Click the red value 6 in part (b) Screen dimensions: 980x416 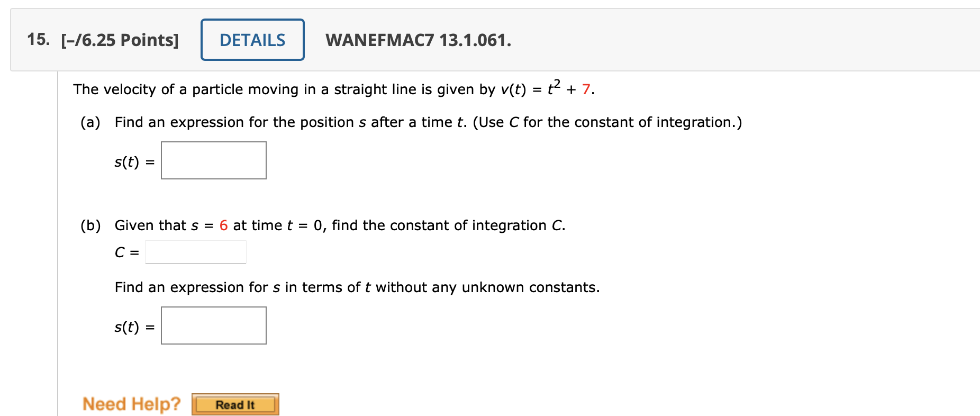(223, 225)
